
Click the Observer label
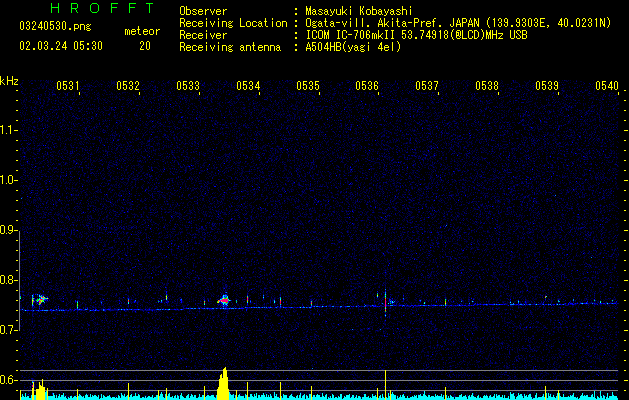pyautogui.click(x=203, y=11)
